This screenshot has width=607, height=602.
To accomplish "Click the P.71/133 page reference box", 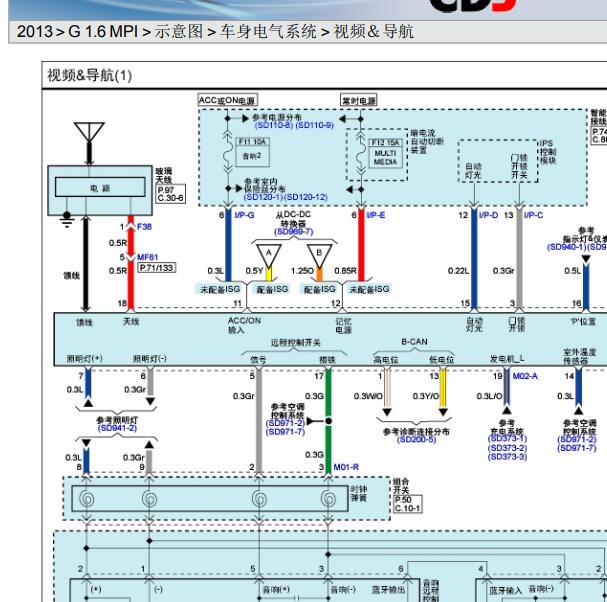I will (x=157, y=268).
